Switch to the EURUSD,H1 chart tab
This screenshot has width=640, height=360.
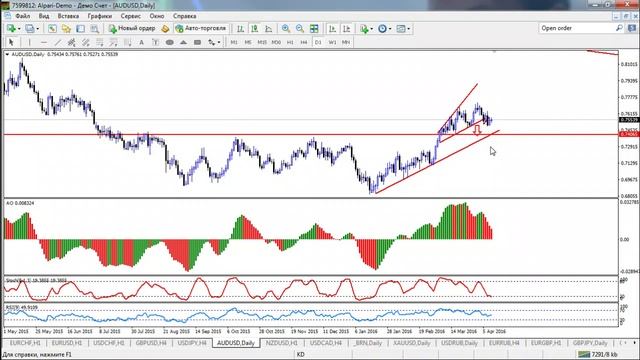tap(67, 343)
